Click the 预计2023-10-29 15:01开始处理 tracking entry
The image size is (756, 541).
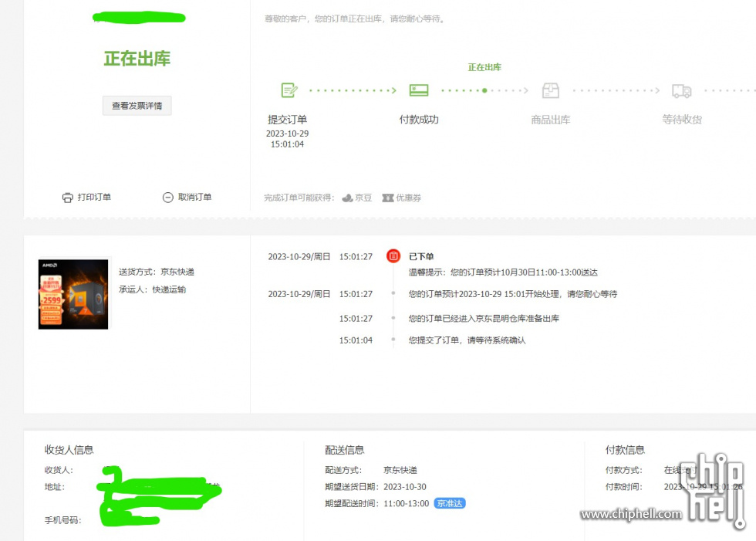tap(512, 294)
